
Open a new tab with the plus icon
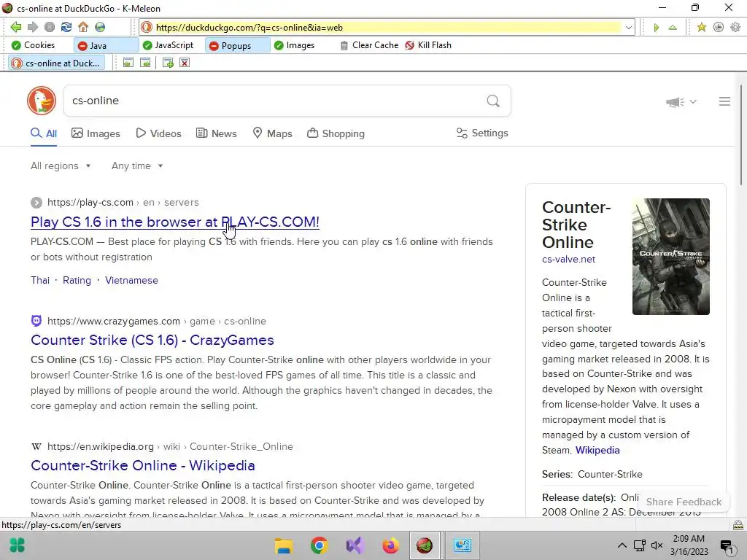[x=168, y=63]
